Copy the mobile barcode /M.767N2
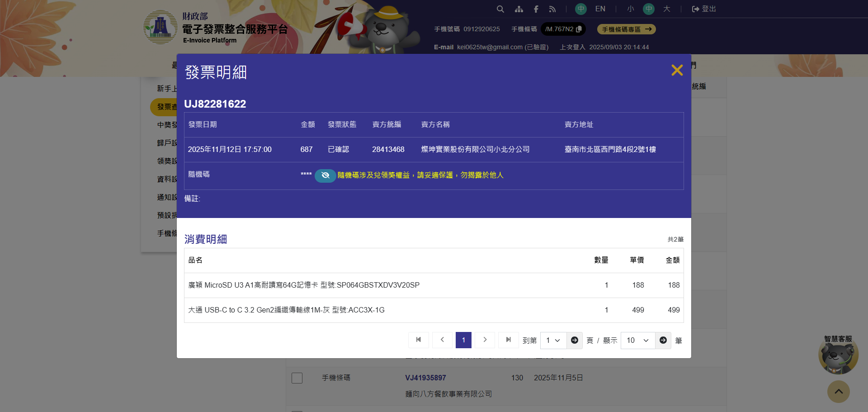The image size is (868, 412). click(x=579, y=29)
